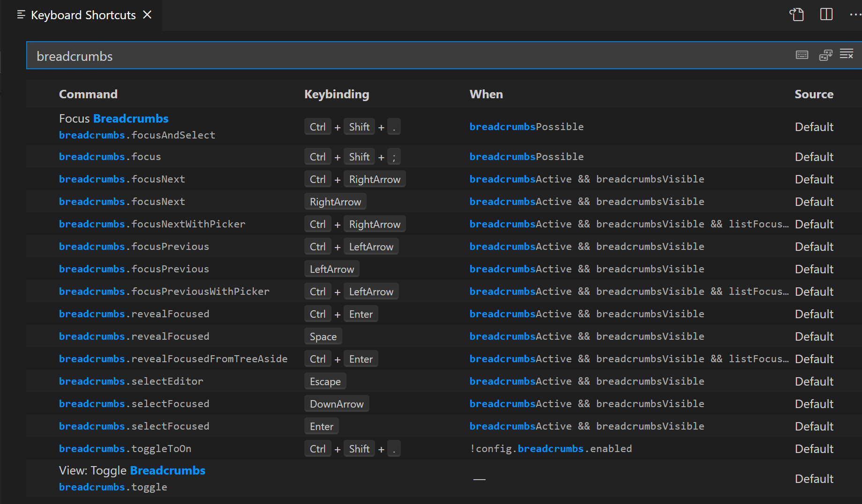Select the breadcrumbs.revealFocusedFromTreeAside row
This screenshot has height=504, width=862.
[x=173, y=358]
